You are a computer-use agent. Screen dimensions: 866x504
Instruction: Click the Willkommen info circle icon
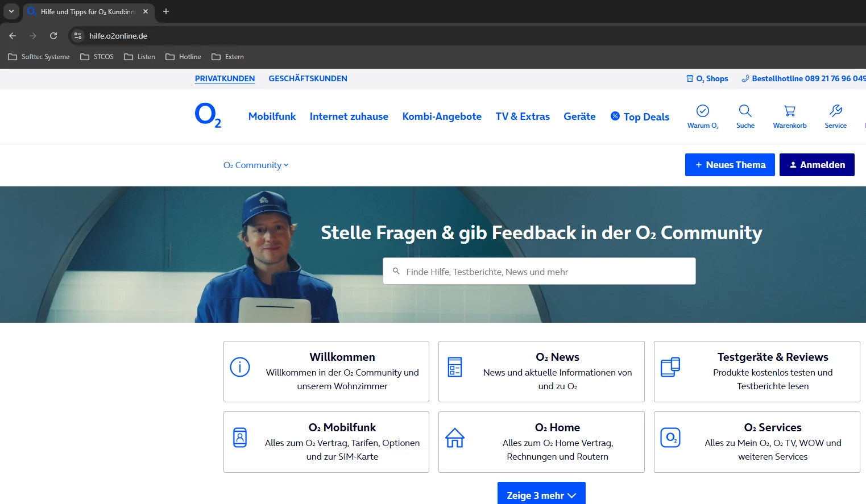tap(240, 367)
